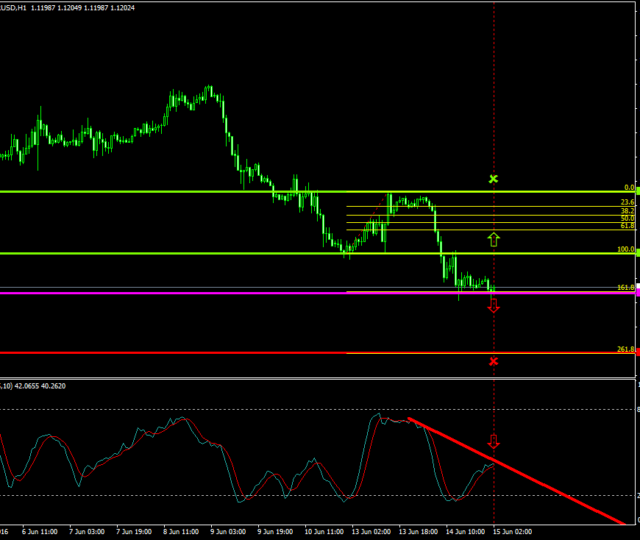Viewport: 640px width, 540px height.
Task: Click the red X marker near 261.8
Action: [492, 361]
